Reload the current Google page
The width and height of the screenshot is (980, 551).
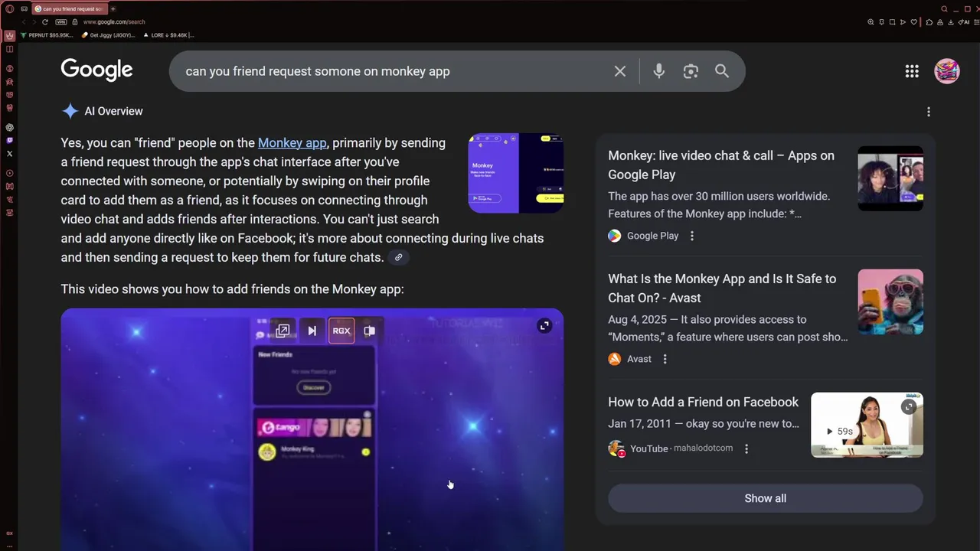45,22
